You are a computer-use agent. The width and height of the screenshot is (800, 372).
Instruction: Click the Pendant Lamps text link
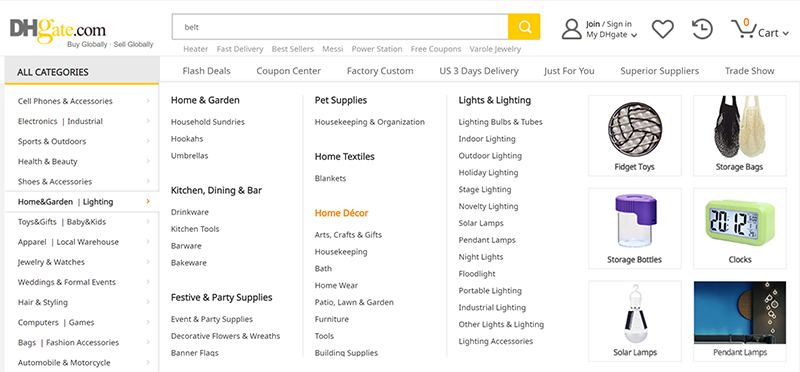click(x=487, y=240)
